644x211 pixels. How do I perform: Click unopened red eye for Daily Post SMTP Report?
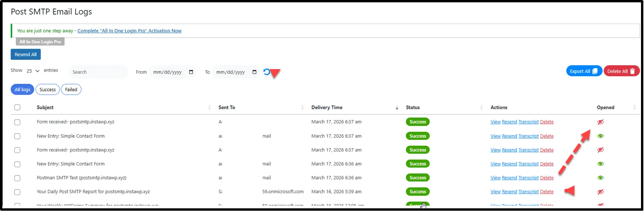click(x=600, y=192)
